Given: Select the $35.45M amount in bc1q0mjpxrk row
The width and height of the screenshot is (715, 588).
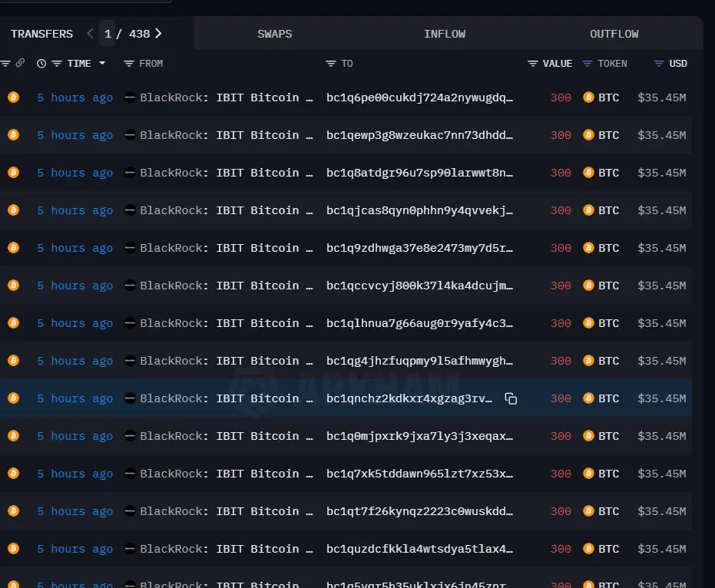Looking at the screenshot, I should click(662, 436).
